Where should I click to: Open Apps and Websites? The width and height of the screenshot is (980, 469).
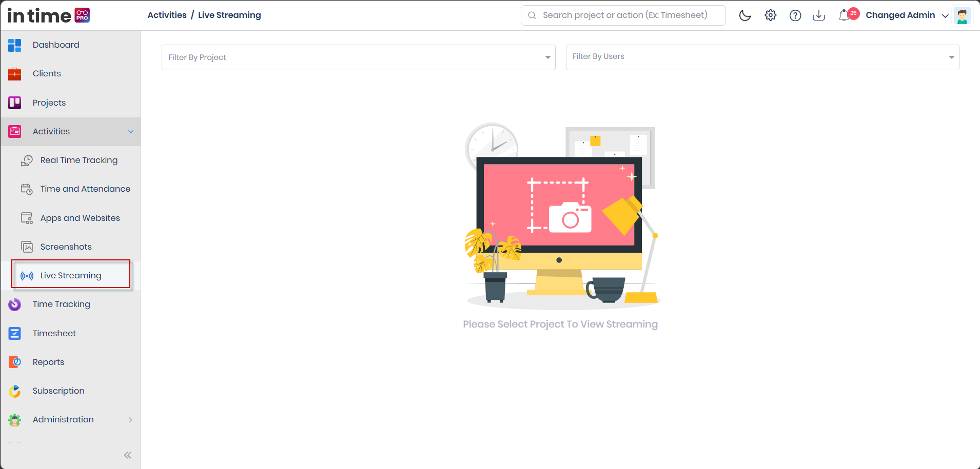click(x=80, y=218)
